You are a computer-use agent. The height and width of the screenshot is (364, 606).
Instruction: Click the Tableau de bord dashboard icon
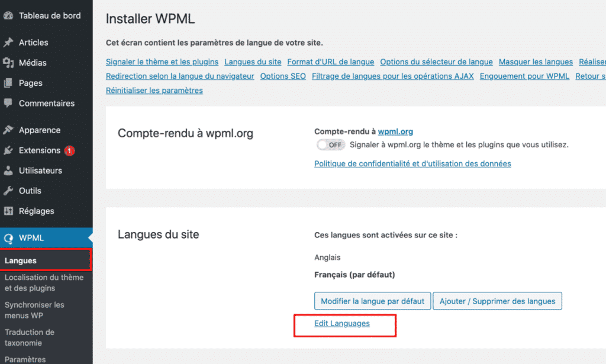pos(8,15)
